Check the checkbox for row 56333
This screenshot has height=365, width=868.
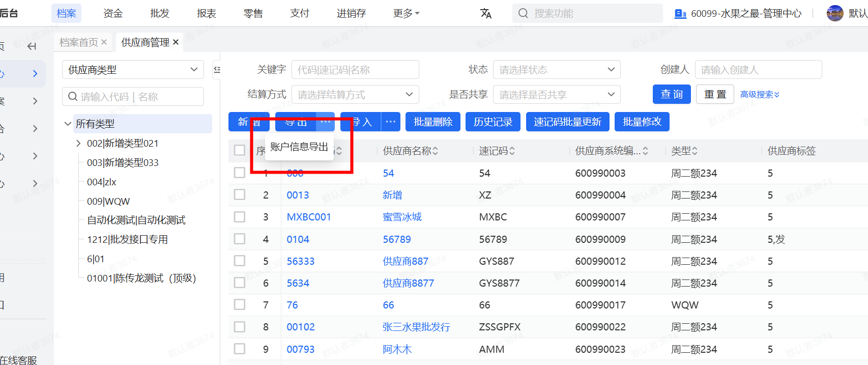coord(240,261)
